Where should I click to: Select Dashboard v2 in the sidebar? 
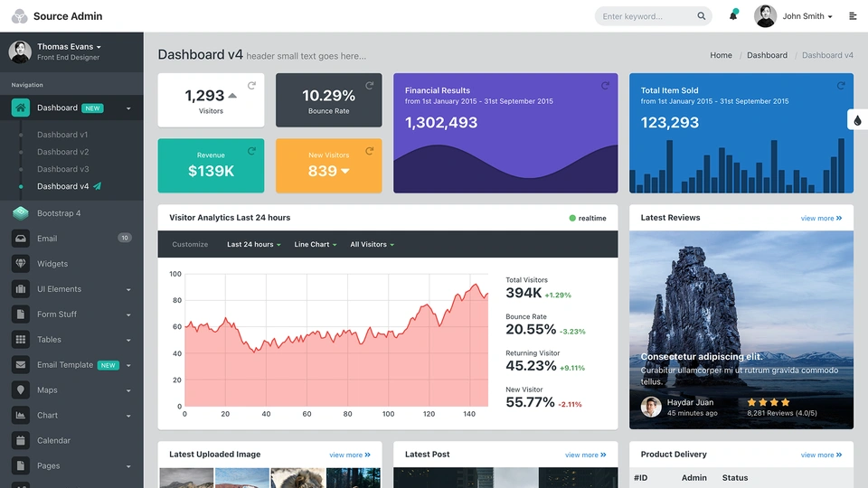[x=62, y=152]
